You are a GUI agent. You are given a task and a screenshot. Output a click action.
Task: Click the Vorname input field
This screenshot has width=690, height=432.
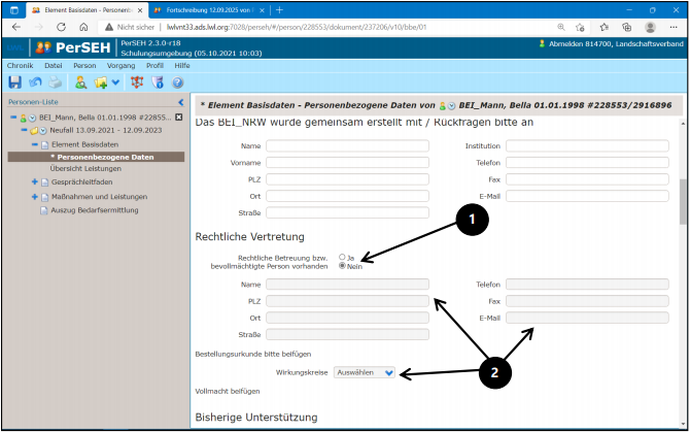click(x=347, y=162)
